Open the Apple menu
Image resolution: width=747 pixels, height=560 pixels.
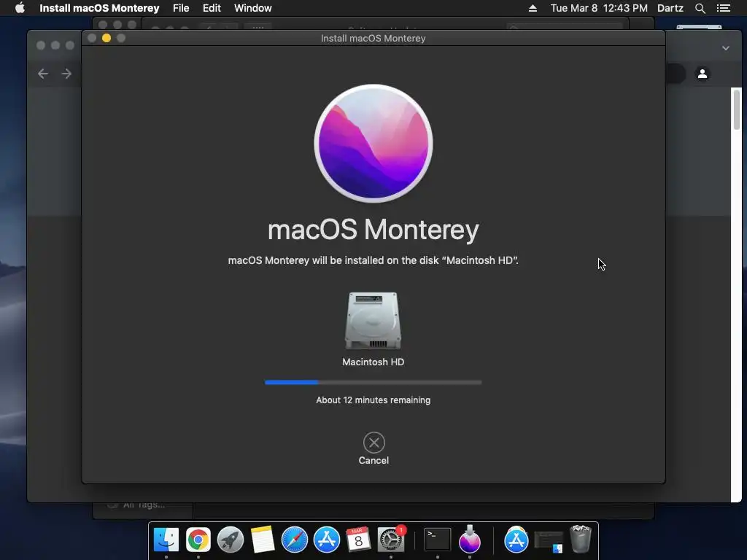pyautogui.click(x=20, y=8)
